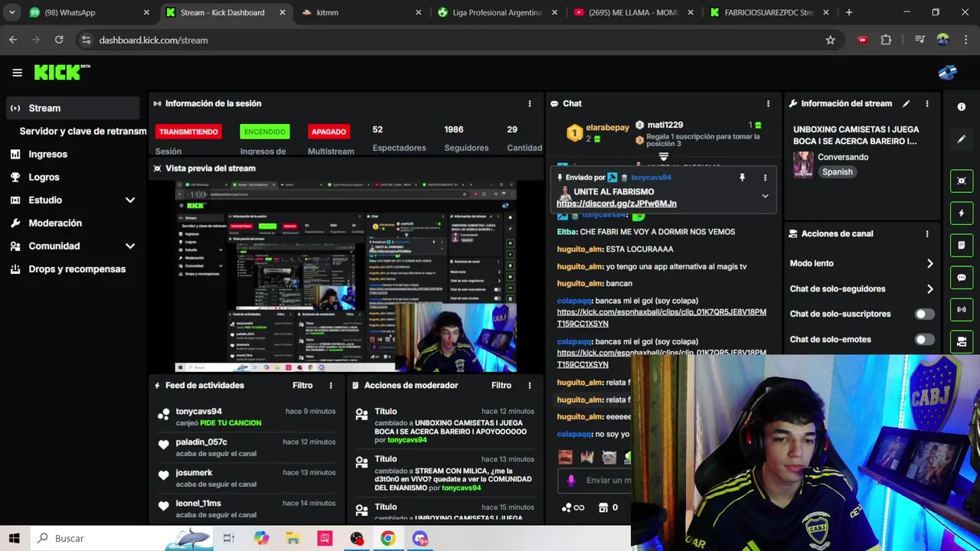The width and height of the screenshot is (980, 551).
Task: Toggle chat bubble icon in right rail
Action: [x=962, y=277]
